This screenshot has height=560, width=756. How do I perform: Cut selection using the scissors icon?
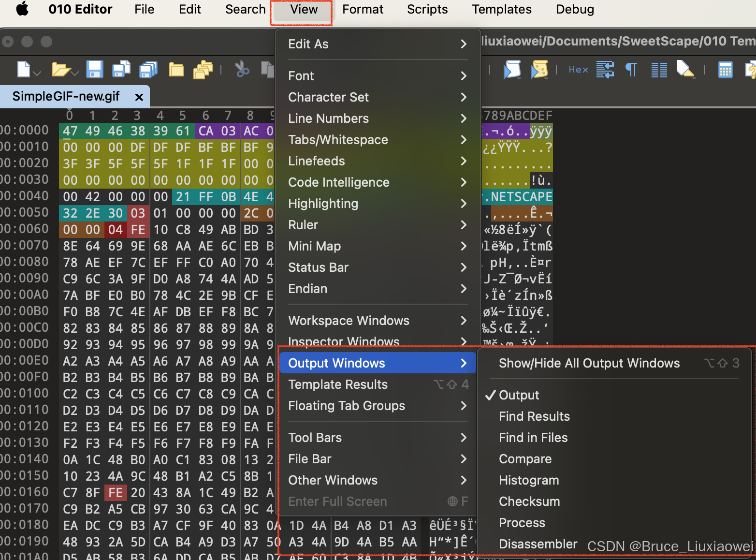(x=242, y=70)
